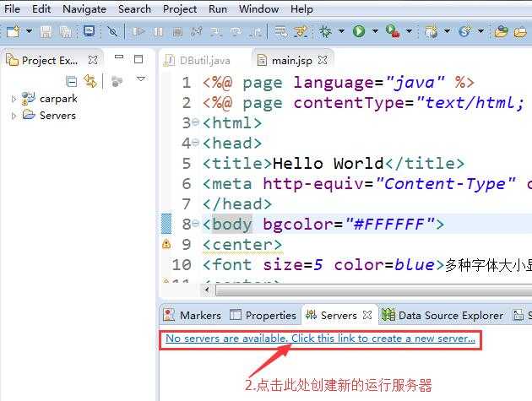Open the Debug dropdown arrow
This screenshot has height=401, width=532.
(342, 31)
